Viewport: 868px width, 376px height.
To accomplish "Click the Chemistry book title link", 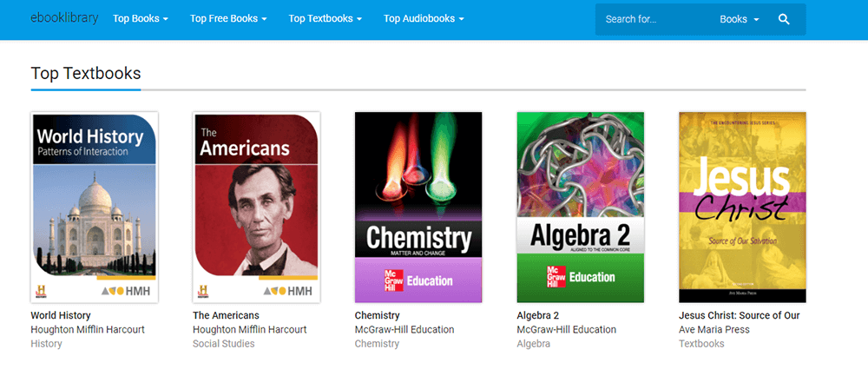I will click(x=378, y=315).
